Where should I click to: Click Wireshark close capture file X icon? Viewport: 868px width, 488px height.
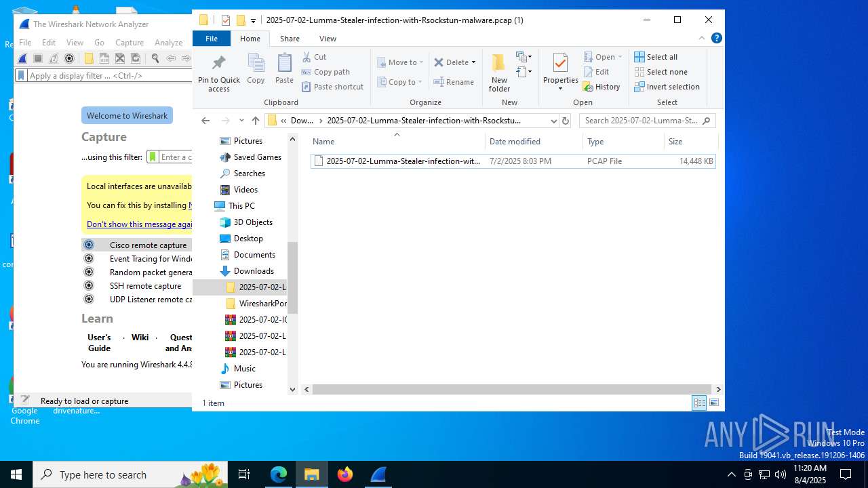[120, 58]
